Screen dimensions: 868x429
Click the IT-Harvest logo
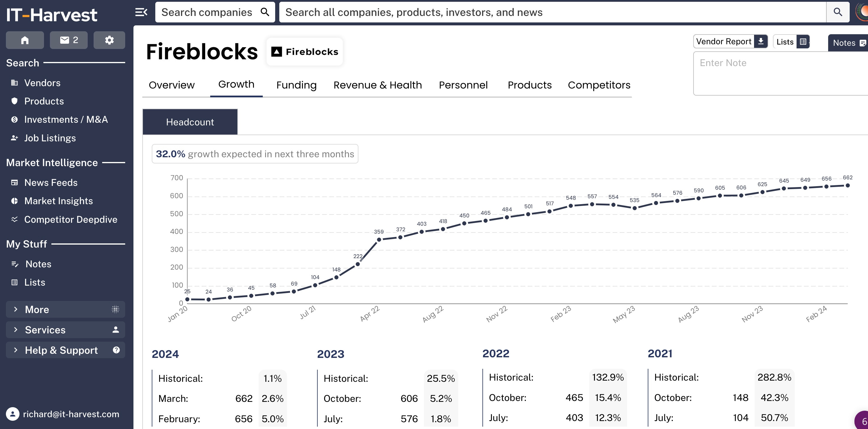tap(52, 15)
